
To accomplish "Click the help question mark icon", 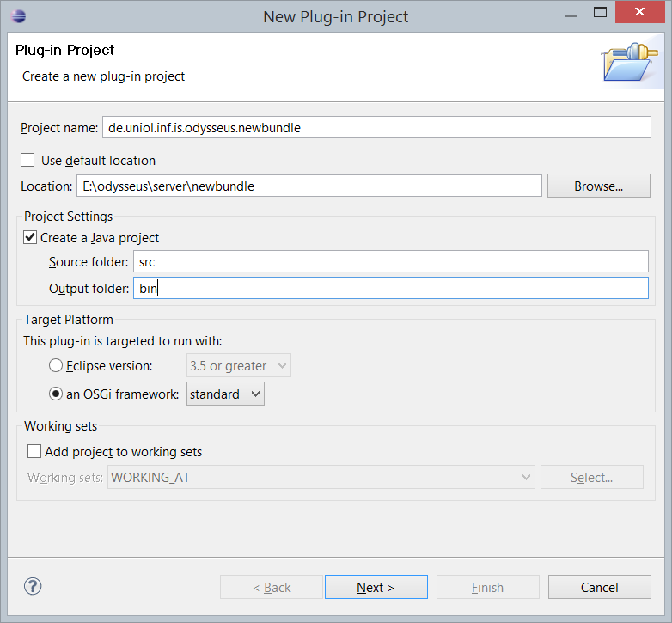I will [x=33, y=586].
